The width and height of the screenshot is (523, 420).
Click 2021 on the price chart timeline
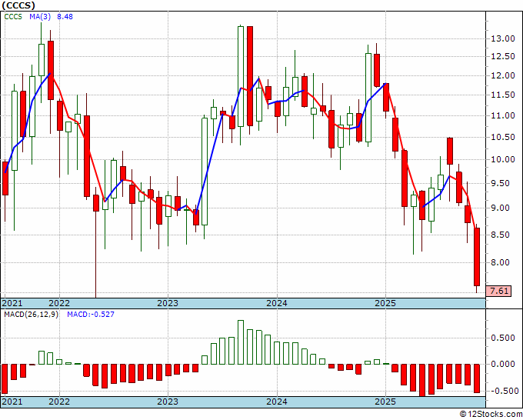[12, 303]
